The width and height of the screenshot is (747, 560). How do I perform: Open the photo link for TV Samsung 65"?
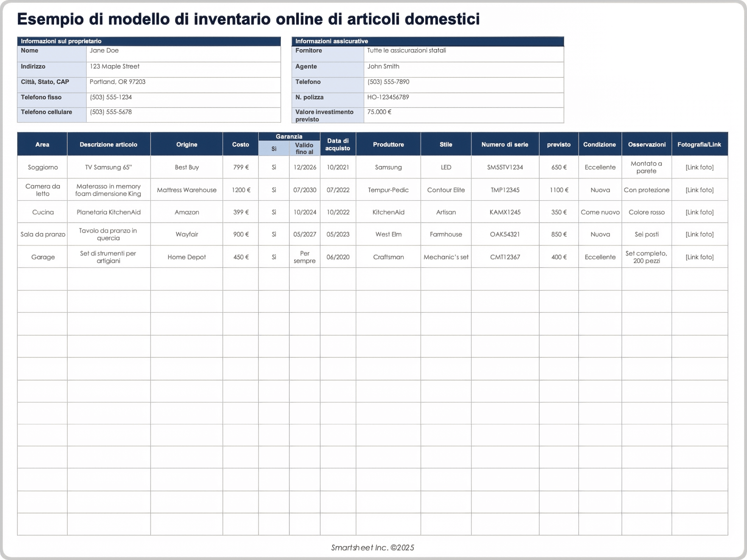700,167
